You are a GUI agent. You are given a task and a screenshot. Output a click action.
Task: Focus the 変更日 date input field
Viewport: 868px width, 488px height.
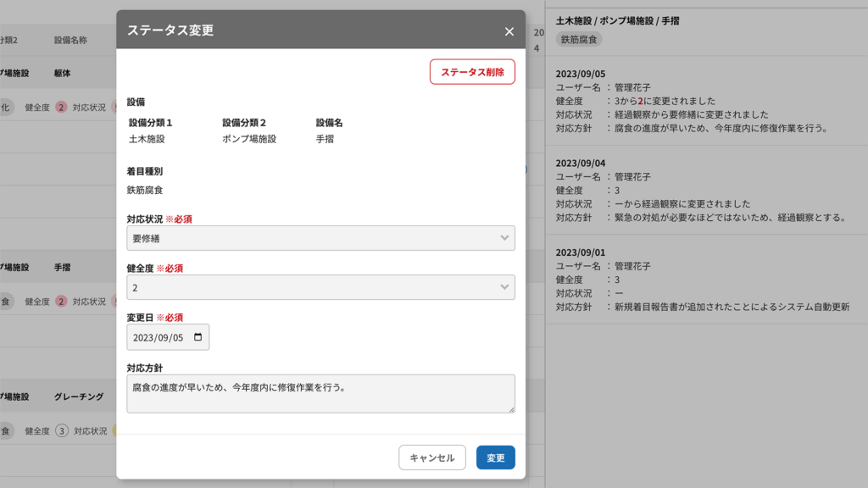168,337
